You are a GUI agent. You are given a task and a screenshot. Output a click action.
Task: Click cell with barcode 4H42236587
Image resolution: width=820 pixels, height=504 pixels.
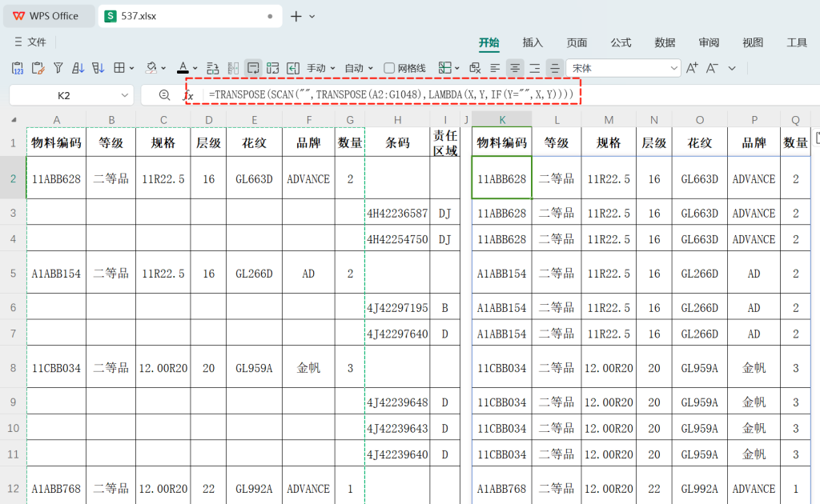click(397, 213)
